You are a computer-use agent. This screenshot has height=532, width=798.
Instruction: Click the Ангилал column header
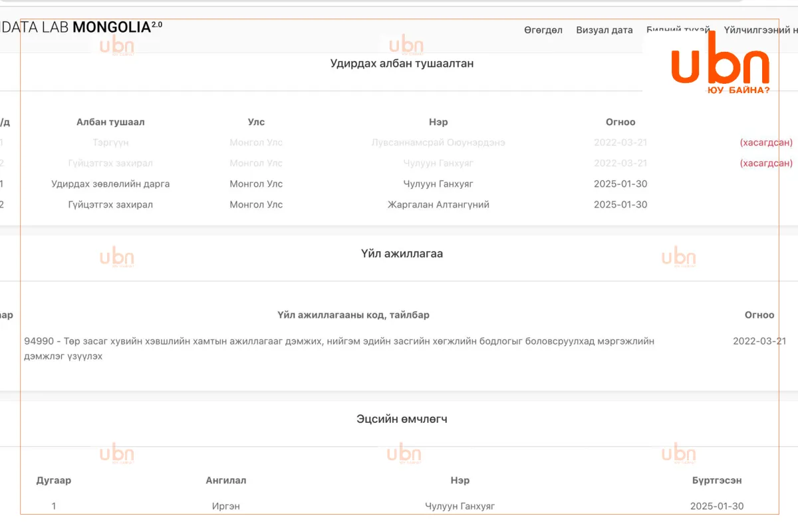[226, 480]
